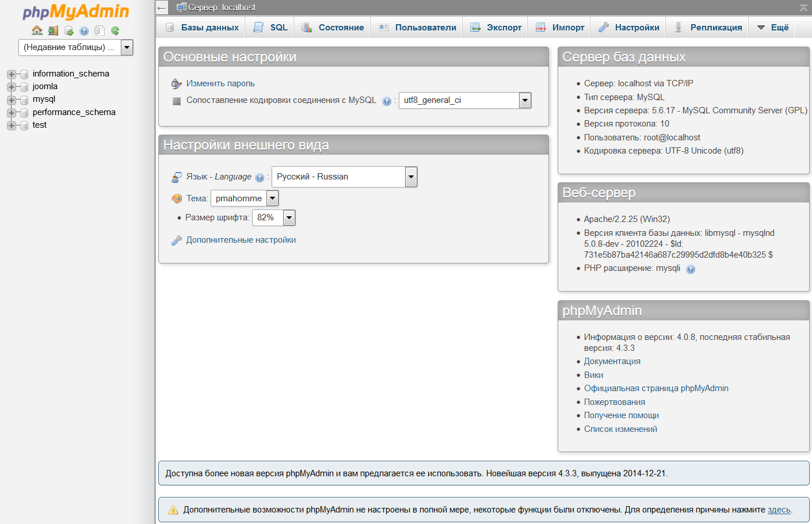Click the test database cylinder icon

point(24,125)
